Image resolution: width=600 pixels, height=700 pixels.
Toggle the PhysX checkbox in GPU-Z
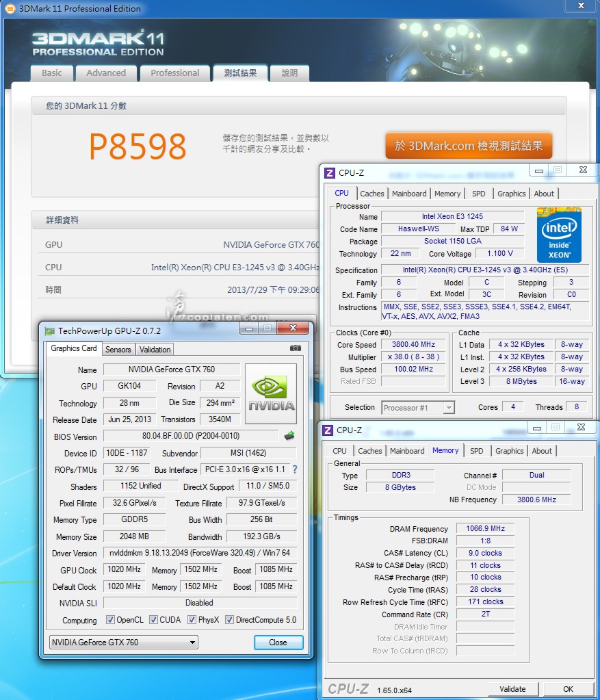pos(192,620)
